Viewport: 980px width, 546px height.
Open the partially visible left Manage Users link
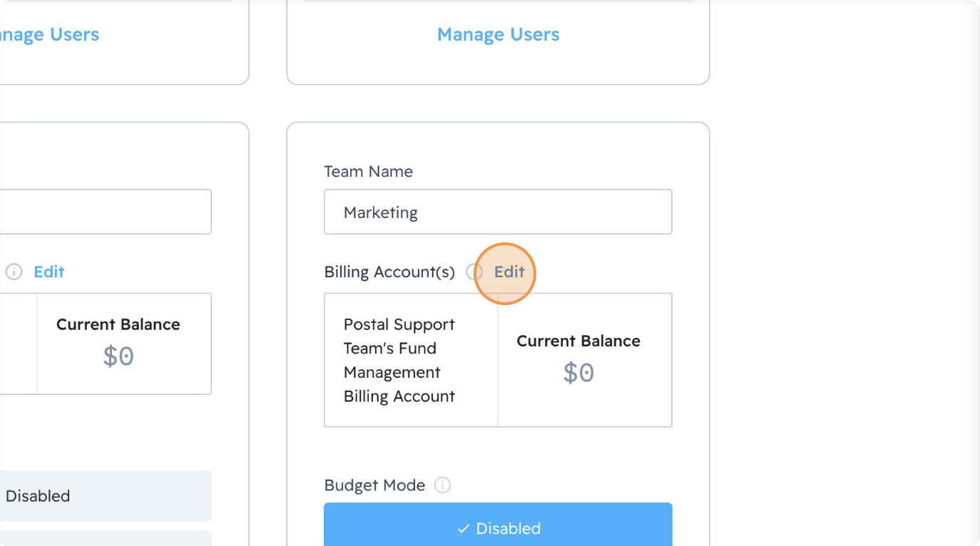coord(49,34)
